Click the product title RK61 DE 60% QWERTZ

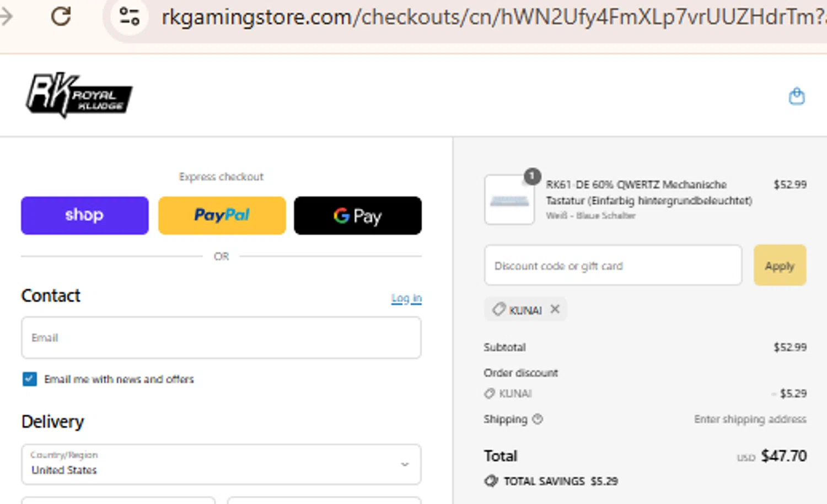click(649, 192)
